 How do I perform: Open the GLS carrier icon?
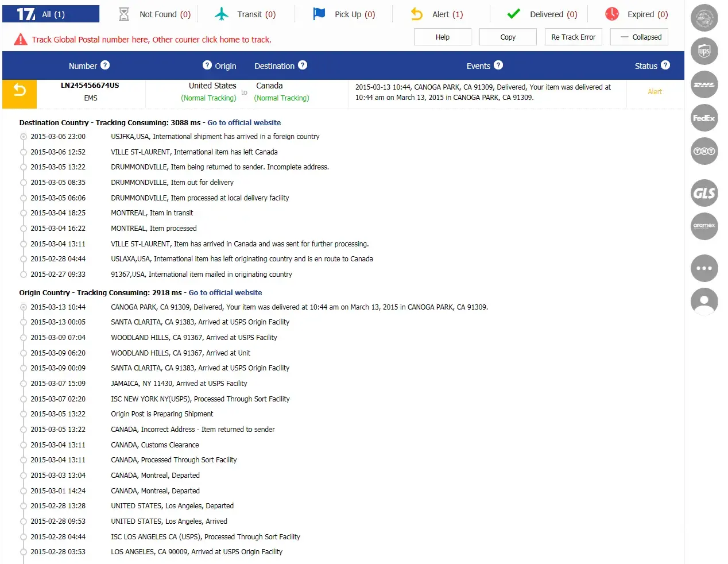(x=704, y=193)
